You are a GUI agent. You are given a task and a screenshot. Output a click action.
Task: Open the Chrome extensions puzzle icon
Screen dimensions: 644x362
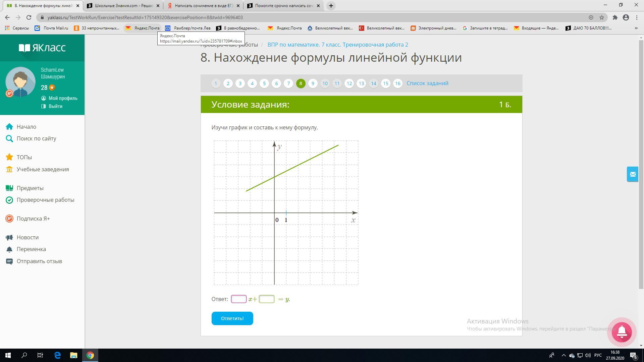click(x=615, y=17)
